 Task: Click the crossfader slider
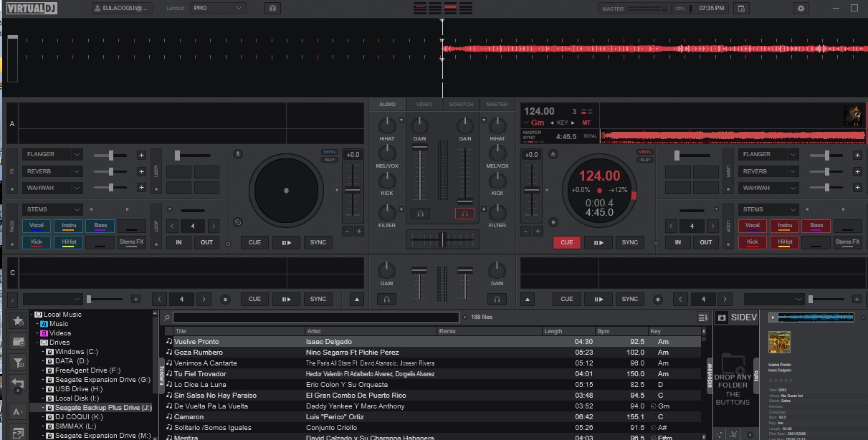[442, 239]
